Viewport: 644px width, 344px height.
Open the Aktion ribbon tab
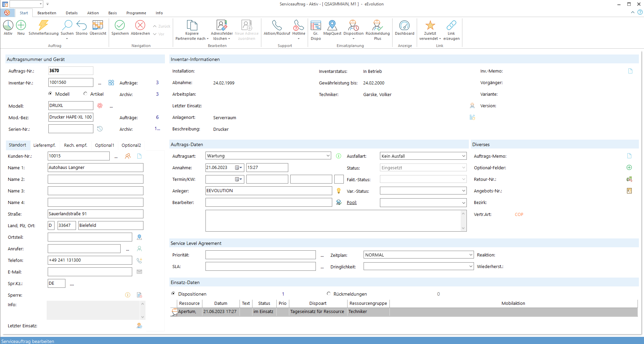click(93, 13)
